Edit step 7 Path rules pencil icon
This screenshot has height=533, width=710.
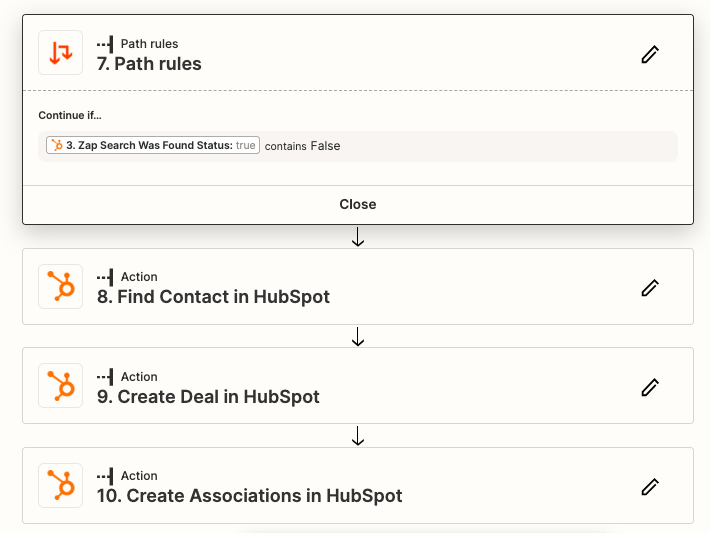[650, 54]
